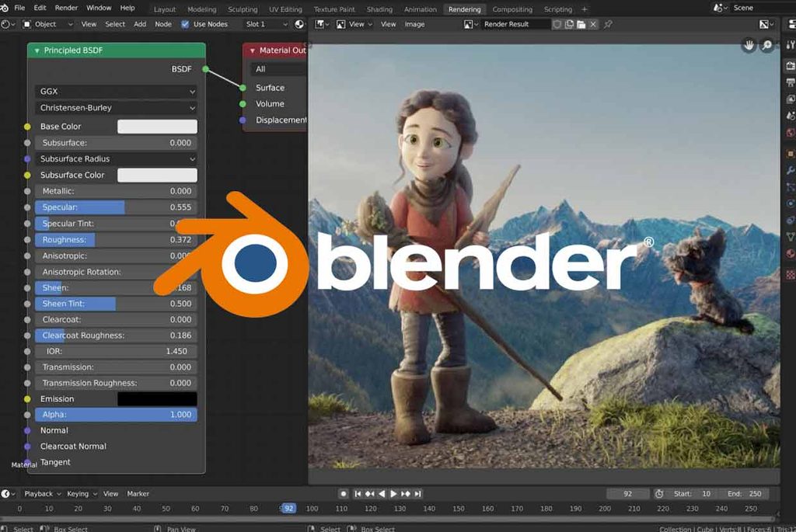This screenshot has width=796, height=532.
Task: Collapse the Principled BSDF node
Action: pos(37,50)
